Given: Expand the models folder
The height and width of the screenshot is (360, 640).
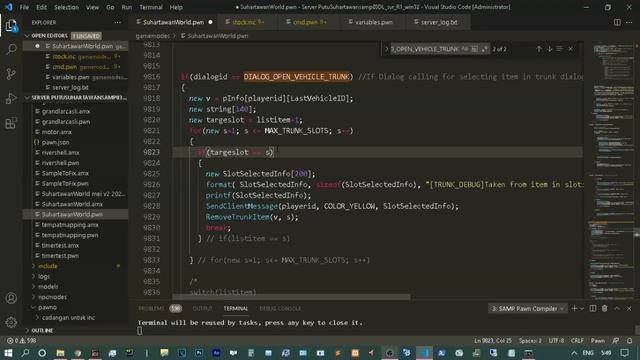Looking at the screenshot, I should tap(48, 287).
